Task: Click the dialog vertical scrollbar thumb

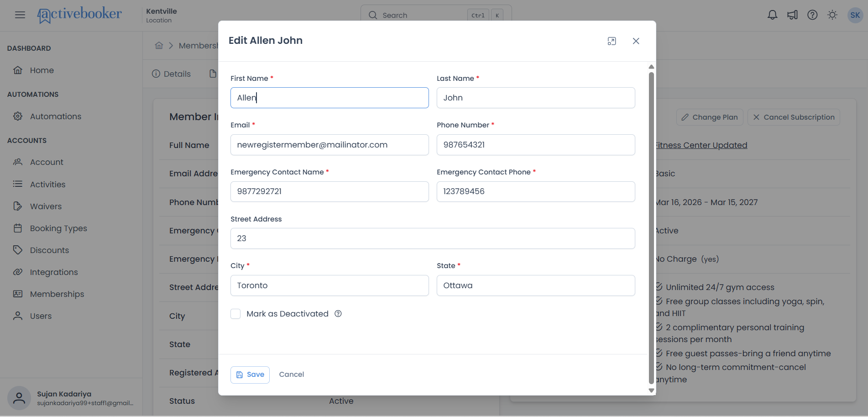Action: (x=651, y=228)
